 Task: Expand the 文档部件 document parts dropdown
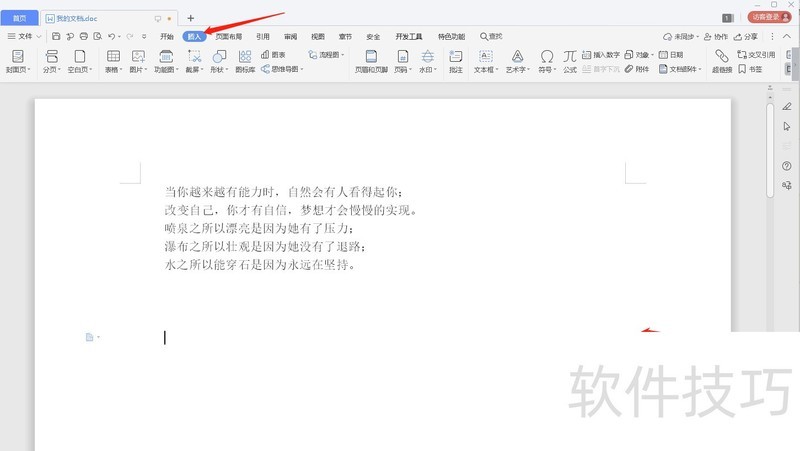click(700, 69)
